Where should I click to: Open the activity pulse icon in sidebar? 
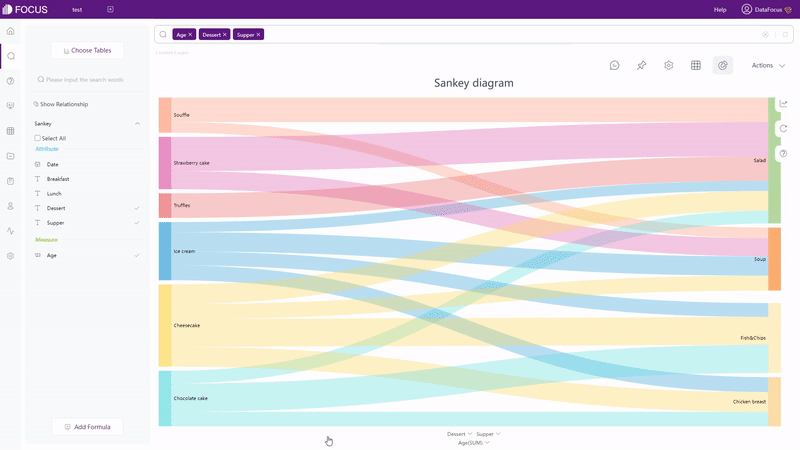10,231
